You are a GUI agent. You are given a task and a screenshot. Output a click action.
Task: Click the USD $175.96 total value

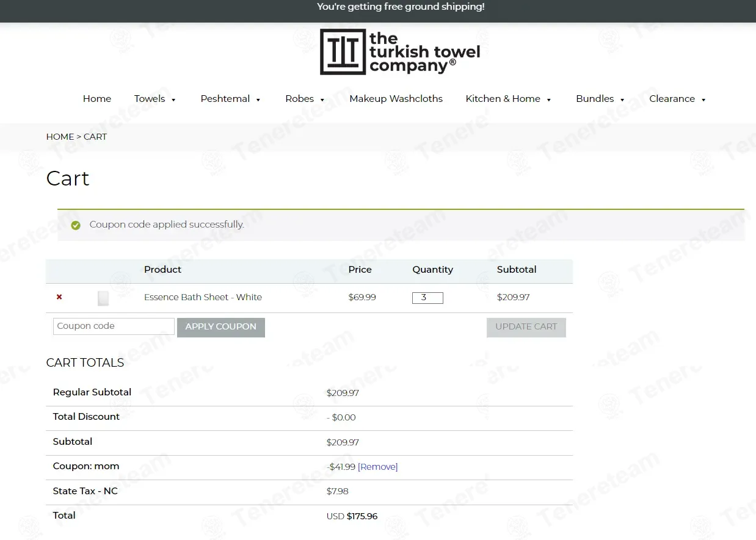pyautogui.click(x=352, y=516)
